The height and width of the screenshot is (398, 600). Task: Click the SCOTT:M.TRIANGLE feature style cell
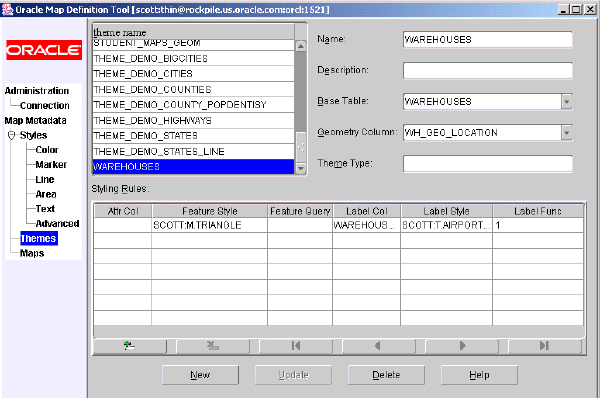pos(210,225)
